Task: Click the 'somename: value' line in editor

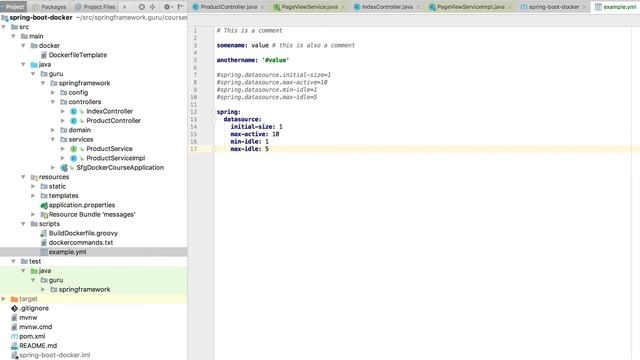Action: 242,45
